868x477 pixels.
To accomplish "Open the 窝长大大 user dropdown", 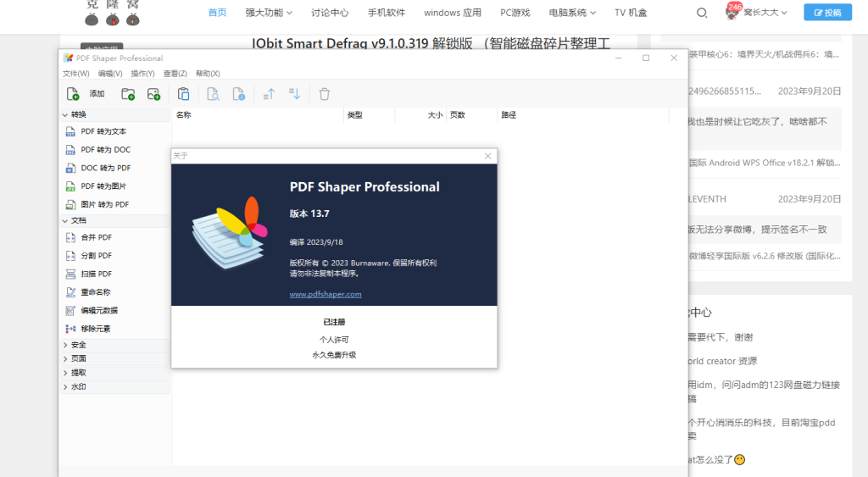I will coord(765,12).
